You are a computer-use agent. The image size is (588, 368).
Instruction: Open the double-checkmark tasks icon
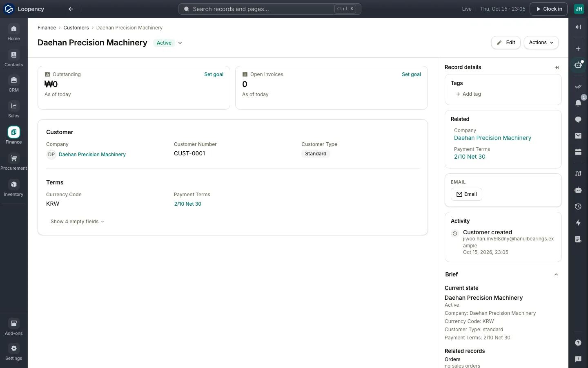[x=578, y=87]
